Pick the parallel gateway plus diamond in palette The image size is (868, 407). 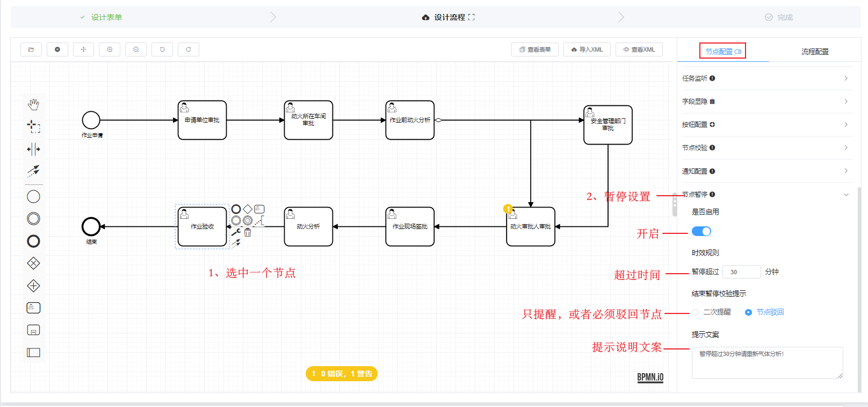click(x=33, y=285)
